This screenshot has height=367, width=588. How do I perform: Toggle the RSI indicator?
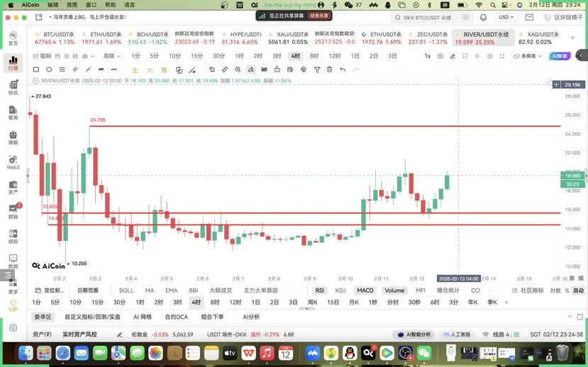pos(319,290)
